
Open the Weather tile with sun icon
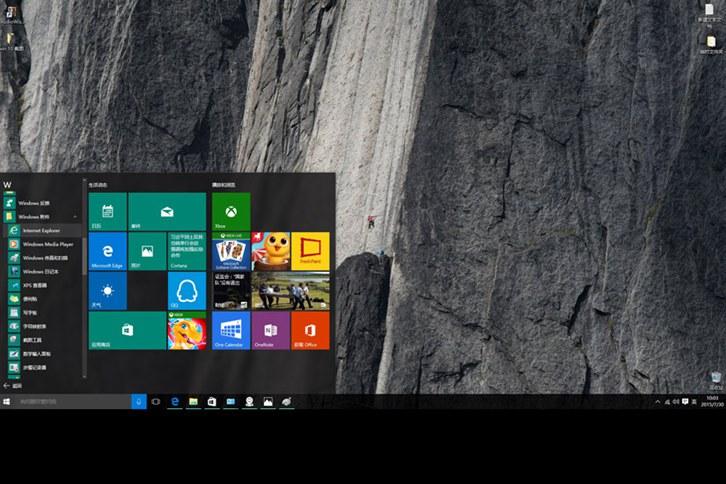[x=107, y=291]
